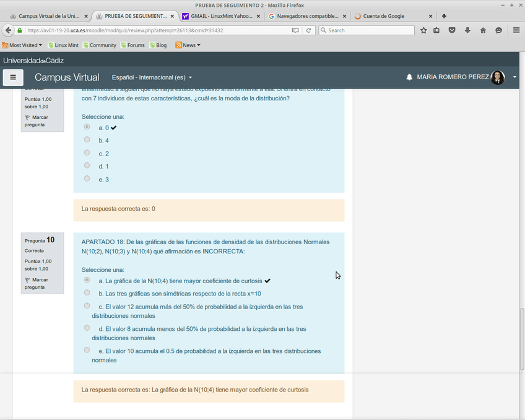Image resolution: width=525 pixels, height=420 pixels.
Task: Open the Campus Virtual hamburger side menu
Action: click(13, 77)
